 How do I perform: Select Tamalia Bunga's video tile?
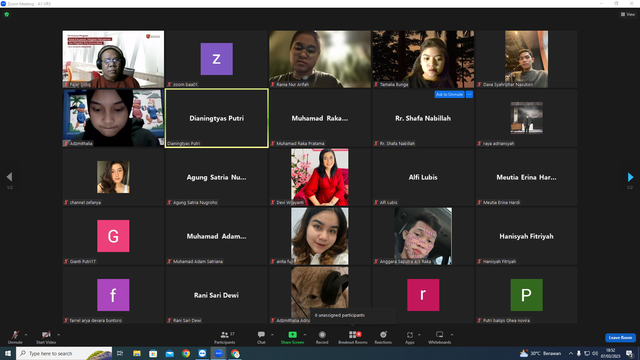[x=423, y=59]
